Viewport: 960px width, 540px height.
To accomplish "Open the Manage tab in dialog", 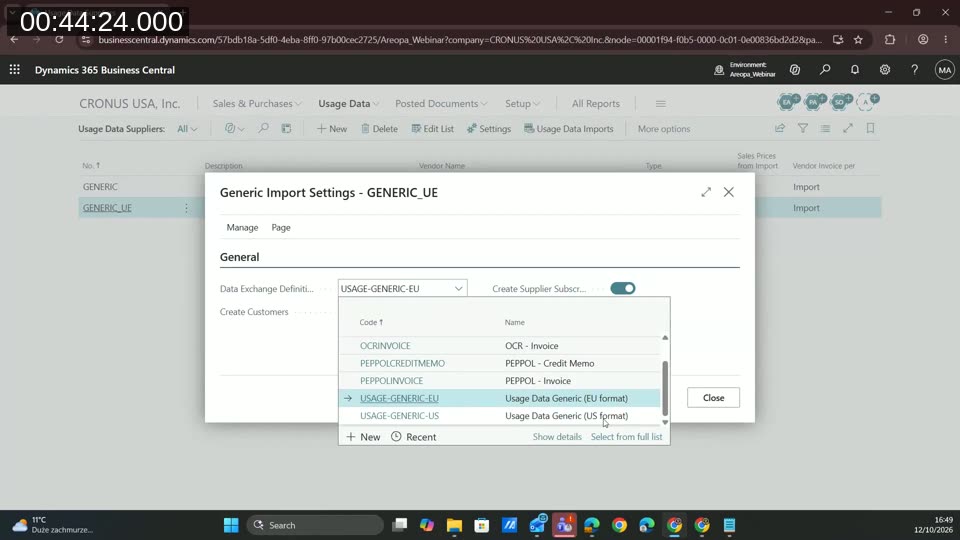I will [242, 227].
